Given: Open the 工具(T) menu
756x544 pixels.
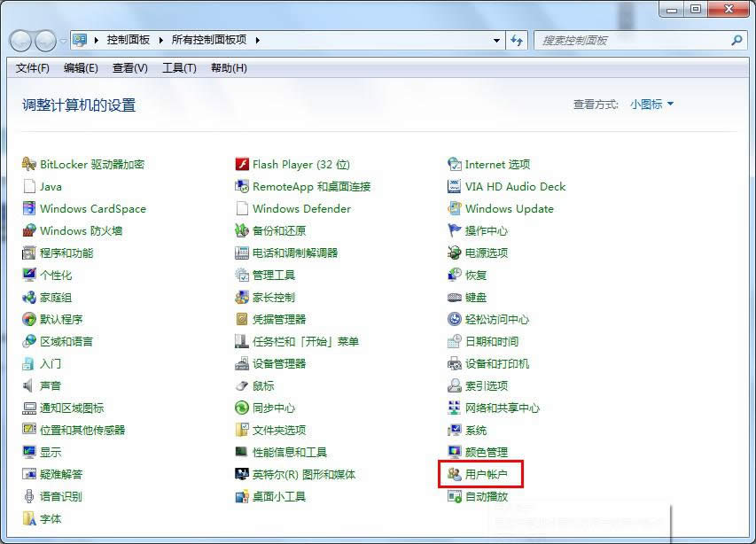Looking at the screenshot, I should (178, 68).
